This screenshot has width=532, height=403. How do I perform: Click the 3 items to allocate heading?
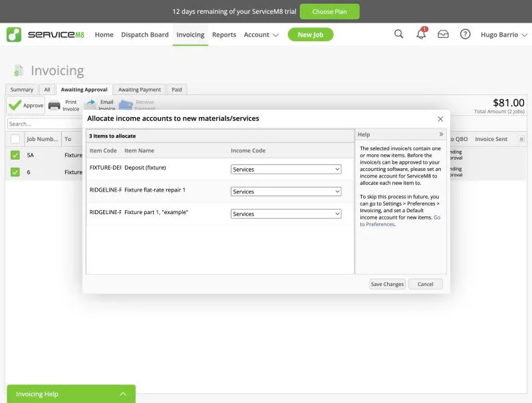click(112, 136)
